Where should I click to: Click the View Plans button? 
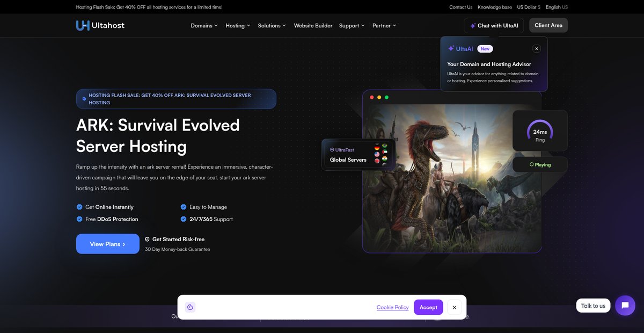click(108, 244)
